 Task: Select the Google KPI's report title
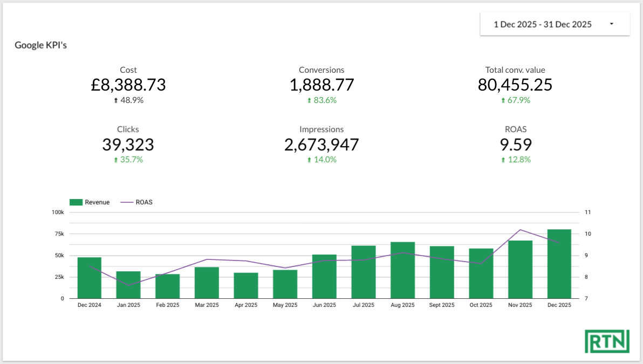click(x=41, y=45)
